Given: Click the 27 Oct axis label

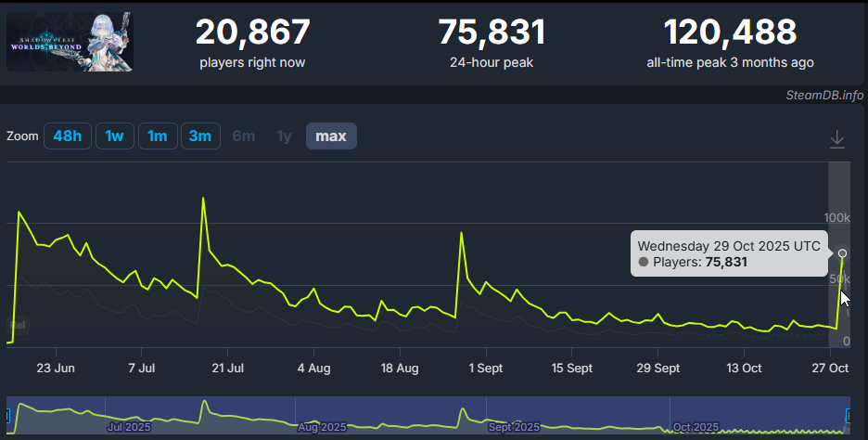Looking at the screenshot, I should click(830, 368).
